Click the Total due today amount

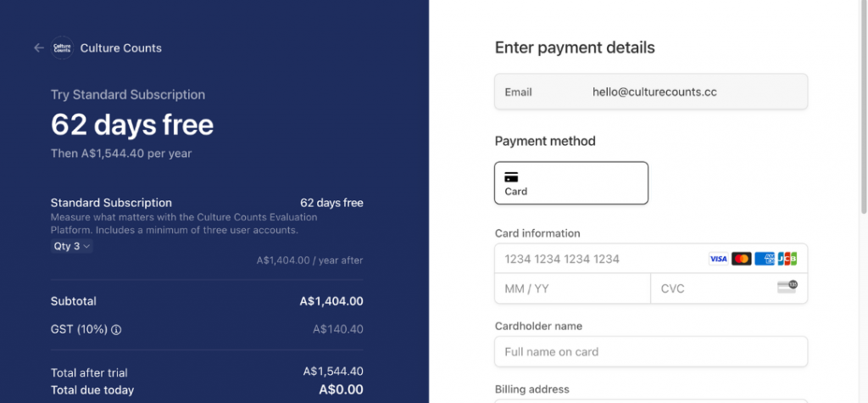pyautogui.click(x=341, y=389)
